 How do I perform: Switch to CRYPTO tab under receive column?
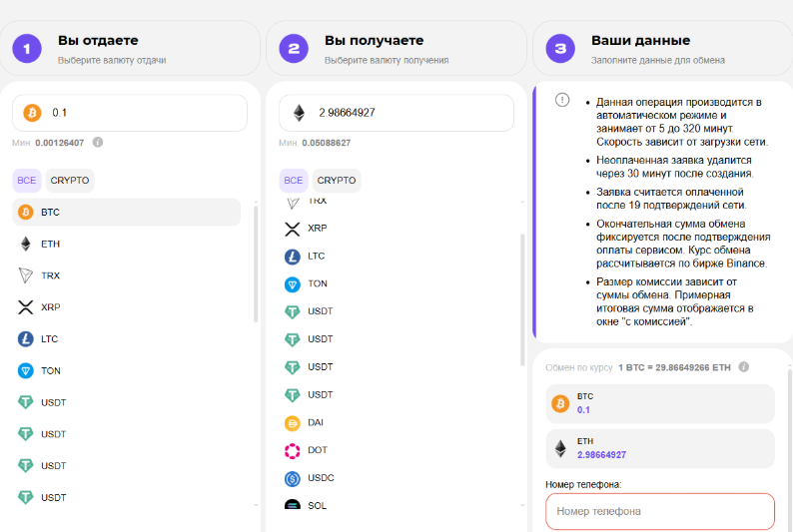tap(337, 181)
